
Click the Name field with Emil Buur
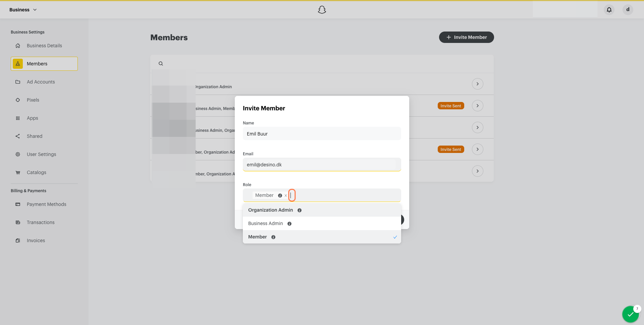(322, 133)
